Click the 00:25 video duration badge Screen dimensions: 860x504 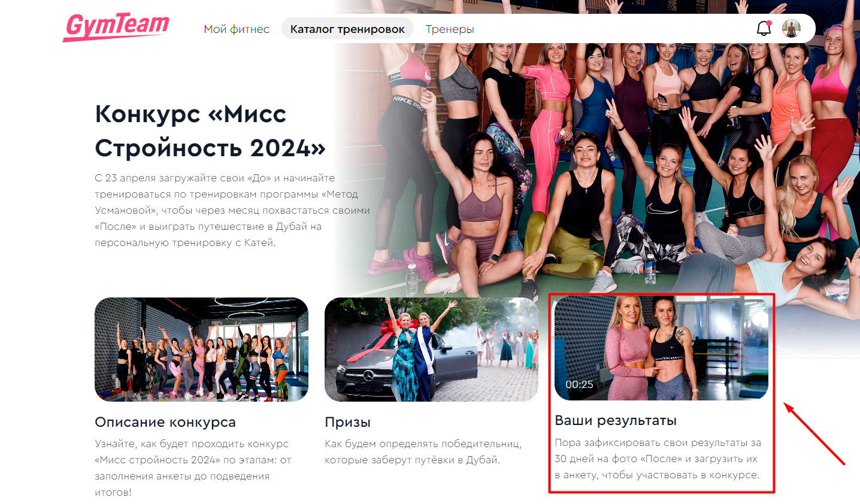point(579,384)
